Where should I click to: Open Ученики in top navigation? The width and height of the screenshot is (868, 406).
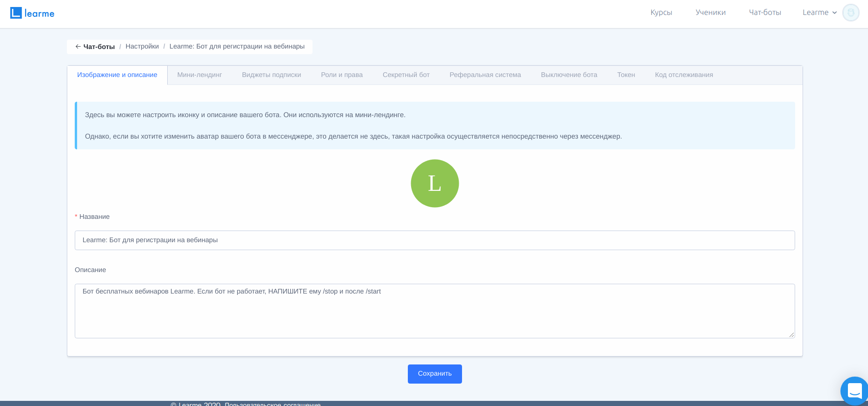711,13
